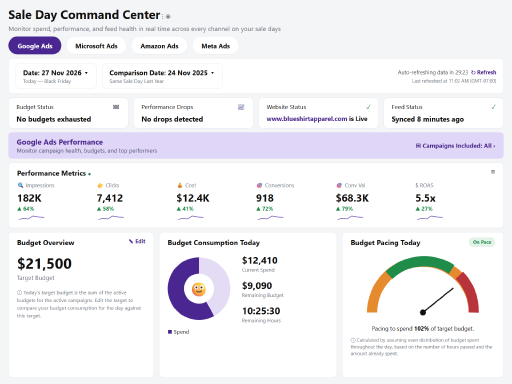The height and width of the screenshot is (384, 512).
Task: Click the Impressions magnifier icon
Action: [20, 185]
